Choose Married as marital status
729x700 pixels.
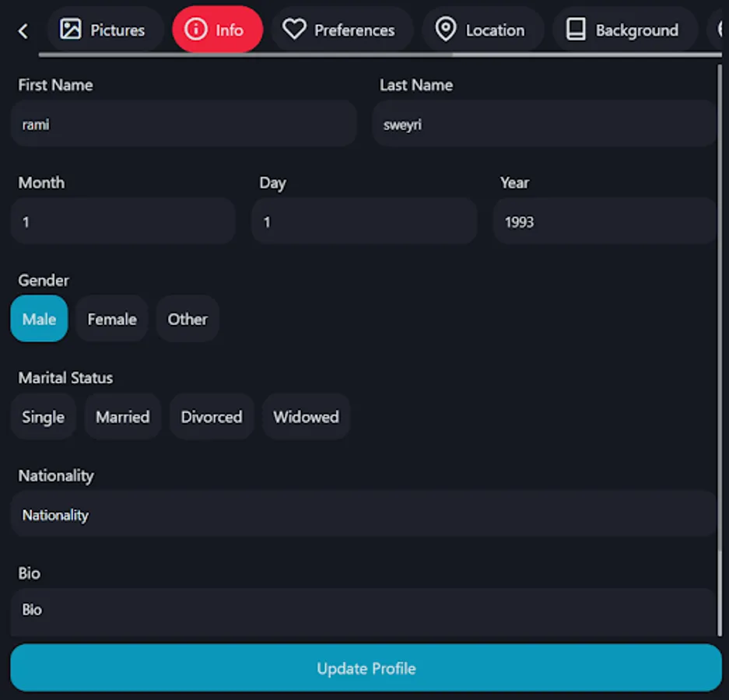coord(122,417)
